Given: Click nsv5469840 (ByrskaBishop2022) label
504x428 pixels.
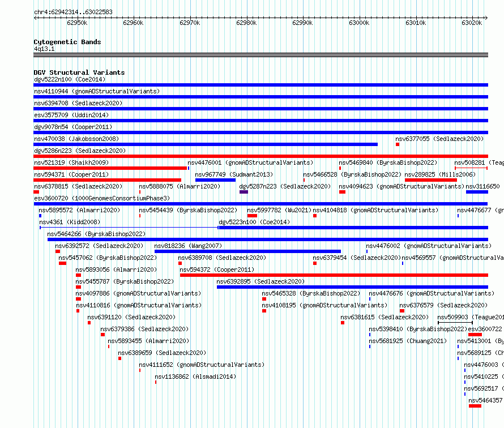Looking at the screenshot, I should click(x=388, y=162).
